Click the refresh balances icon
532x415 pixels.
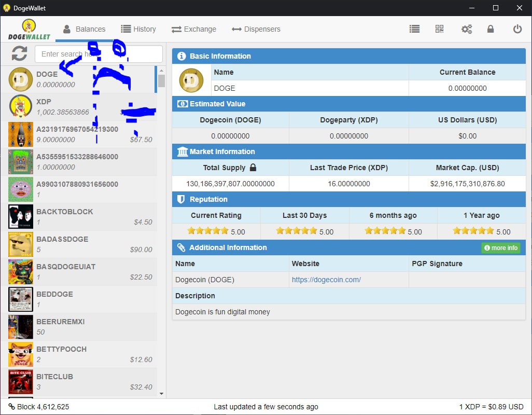pos(19,53)
